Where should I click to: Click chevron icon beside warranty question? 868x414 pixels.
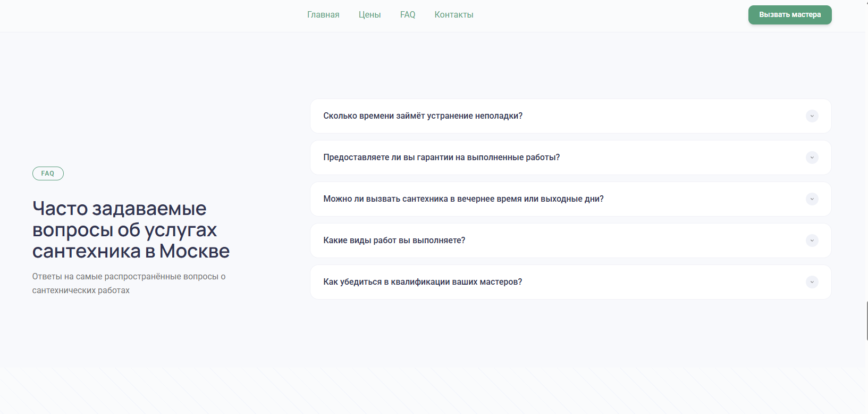pyautogui.click(x=812, y=158)
